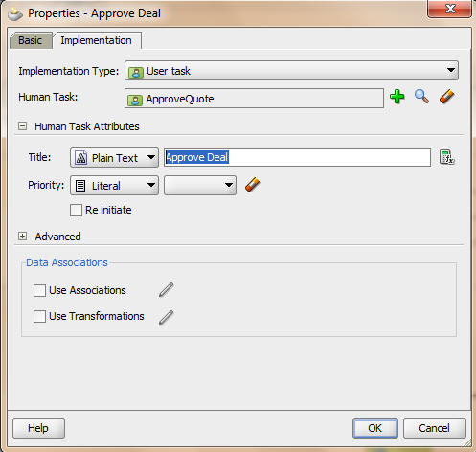
Task: Click the coffee cup icon in title bar
Action: coord(15,14)
